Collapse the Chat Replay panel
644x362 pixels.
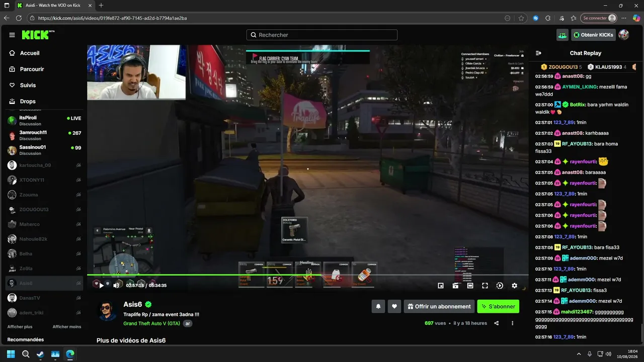click(x=538, y=53)
